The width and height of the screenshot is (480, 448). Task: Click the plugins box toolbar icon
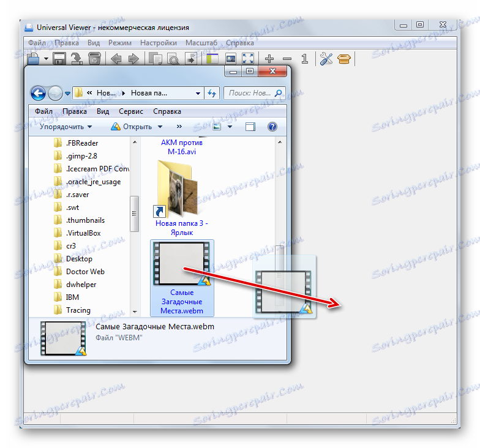[x=344, y=59]
